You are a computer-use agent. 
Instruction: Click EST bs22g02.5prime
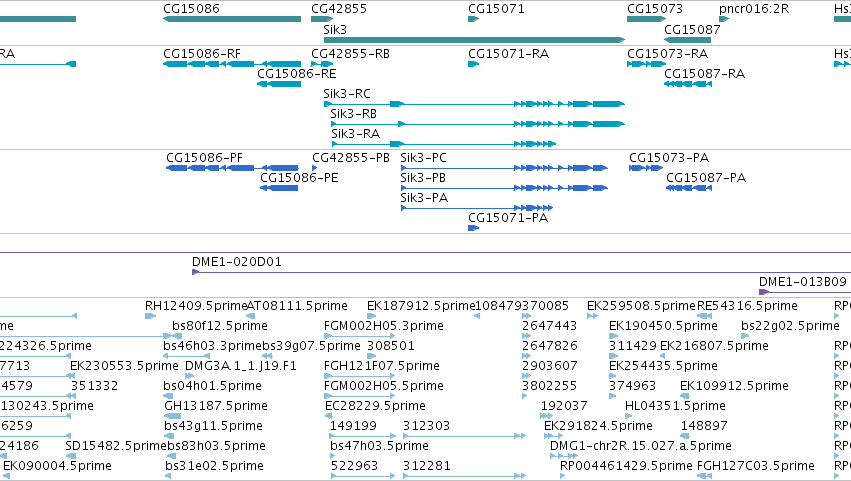click(x=790, y=326)
